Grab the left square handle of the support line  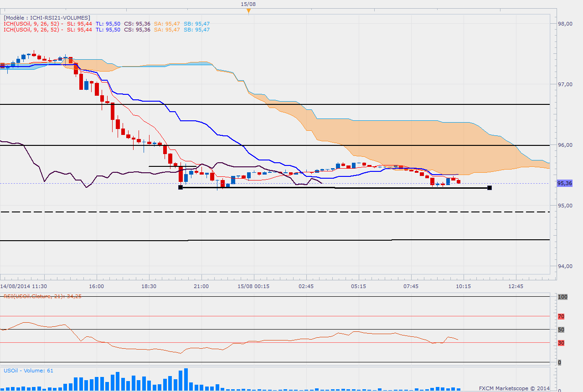(181, 187)
